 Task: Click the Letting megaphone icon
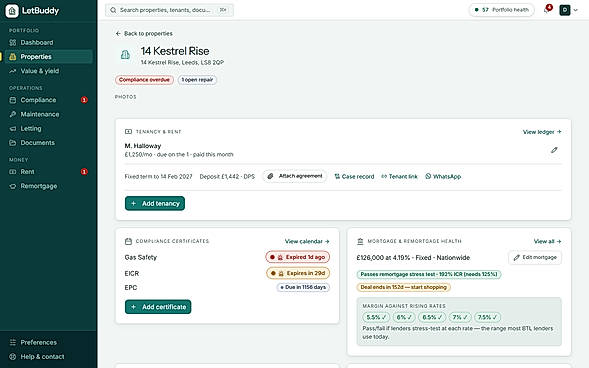pos(13,128)
